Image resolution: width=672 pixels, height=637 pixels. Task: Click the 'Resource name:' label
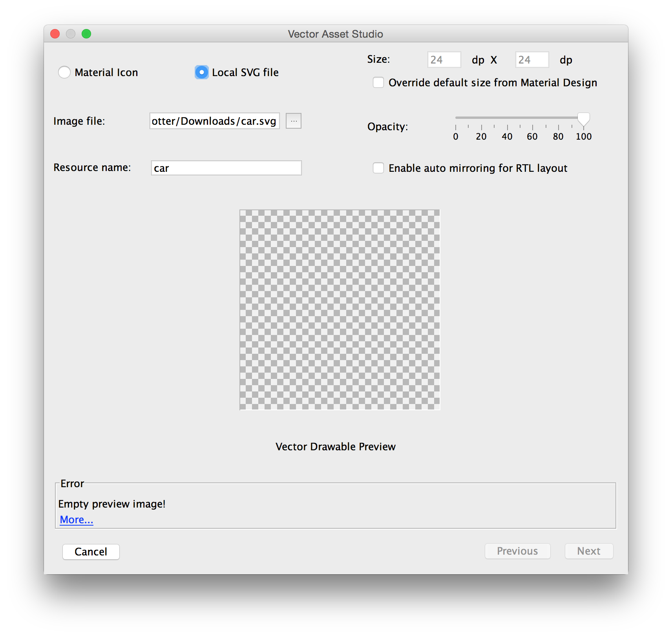coord(92,167)
